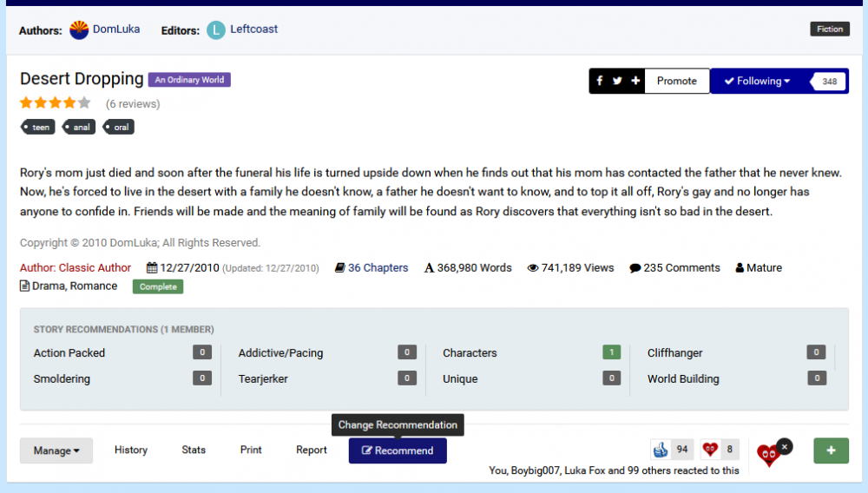Click the Leftcoast editor avatar icon
The height and width of the screenshot is (493, 868).
click(x=216, y=30)
